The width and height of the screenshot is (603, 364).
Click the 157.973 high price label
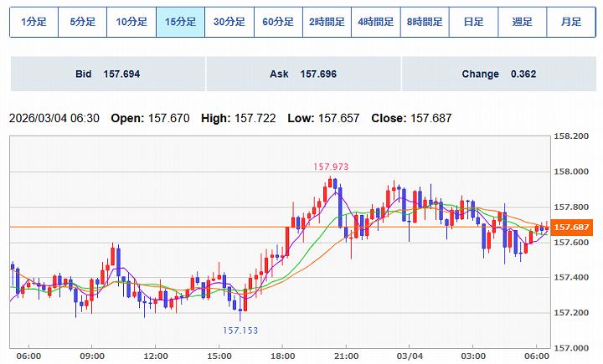(x=331, y=167)
